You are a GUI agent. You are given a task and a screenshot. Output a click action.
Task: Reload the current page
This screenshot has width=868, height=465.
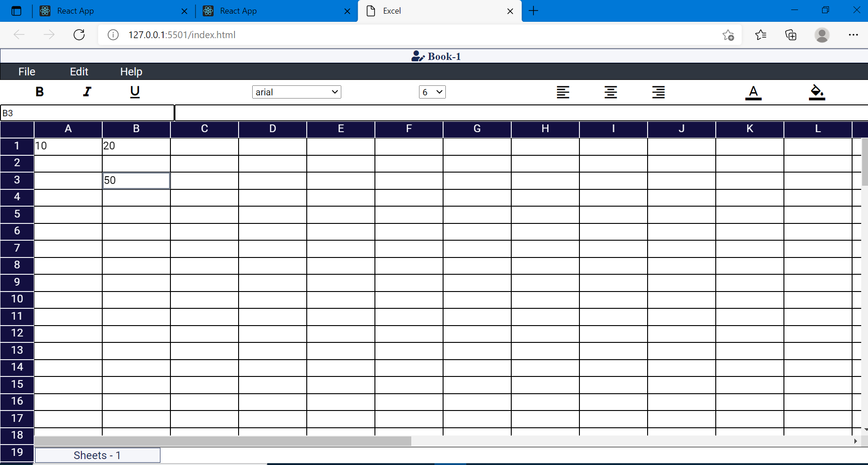coord(79,35)
